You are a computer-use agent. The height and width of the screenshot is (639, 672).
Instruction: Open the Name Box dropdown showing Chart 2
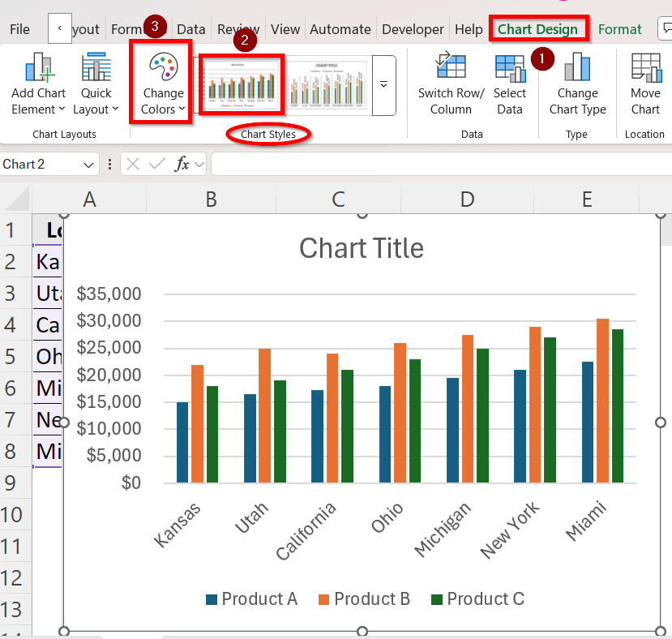88,165
